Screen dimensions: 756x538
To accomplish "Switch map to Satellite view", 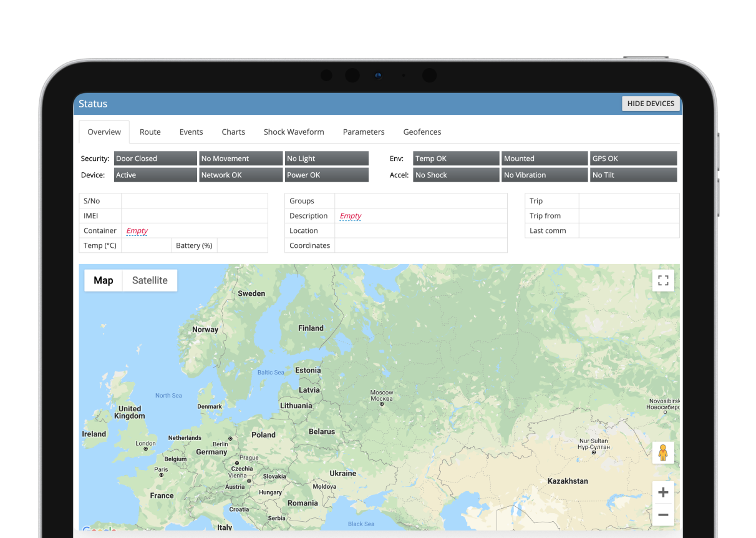I will pyautogui.click(x=150, y=280).
